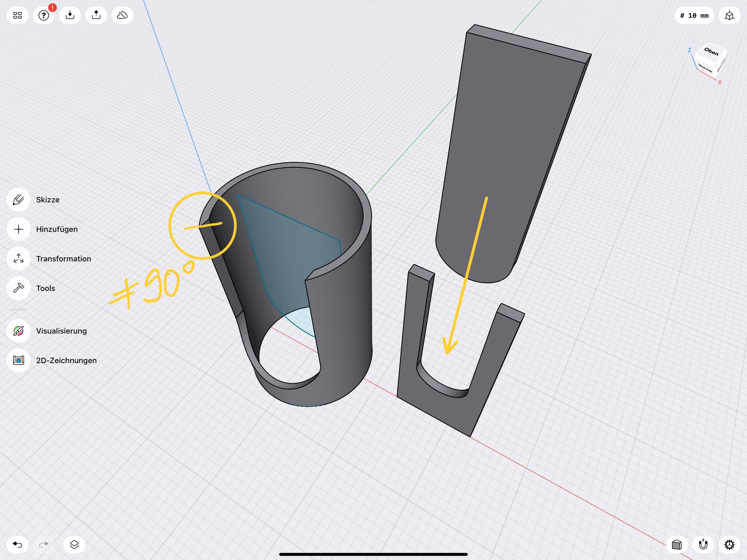Open the help question mark icon
This screenshot has height=560, width=747.
(44, 16)
